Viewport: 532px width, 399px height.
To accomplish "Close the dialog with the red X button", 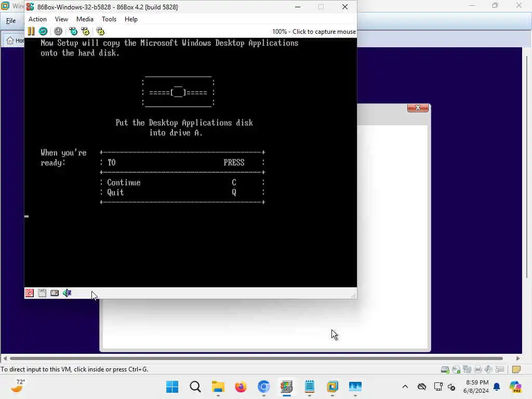I will coord(418,108).
